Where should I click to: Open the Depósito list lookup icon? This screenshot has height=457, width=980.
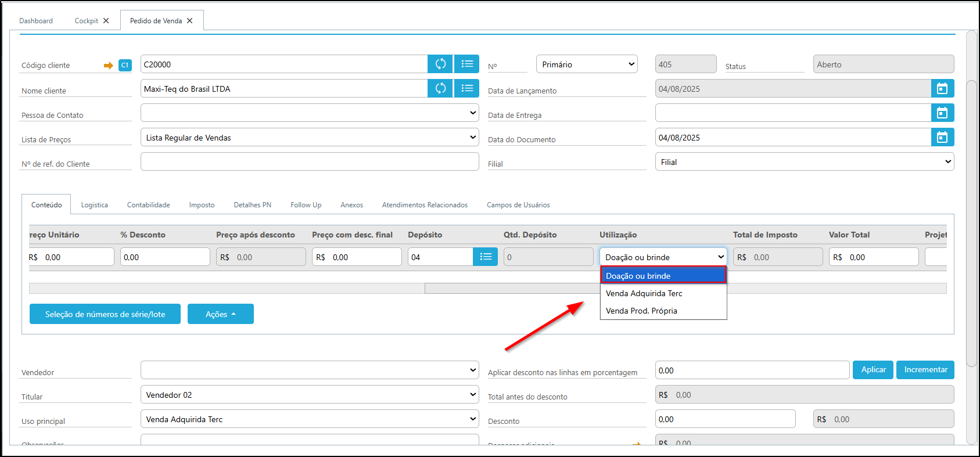(486, 257)
